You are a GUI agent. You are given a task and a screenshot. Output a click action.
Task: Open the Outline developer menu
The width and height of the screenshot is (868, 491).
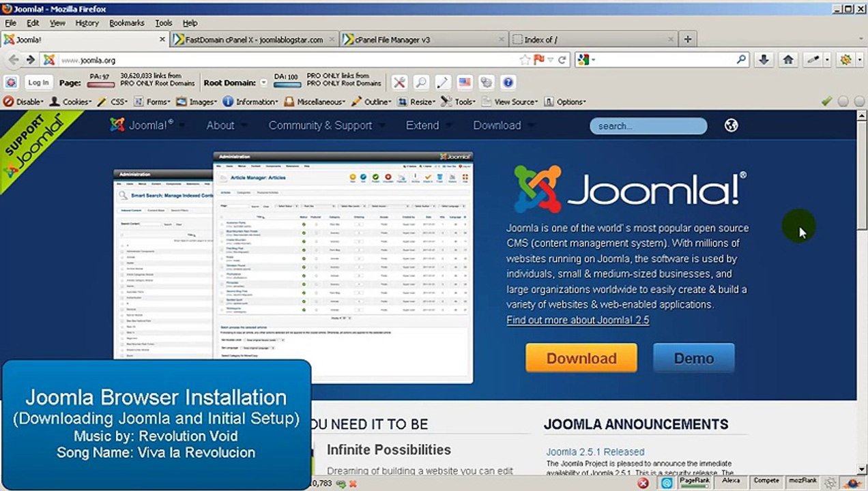(372, 102)
